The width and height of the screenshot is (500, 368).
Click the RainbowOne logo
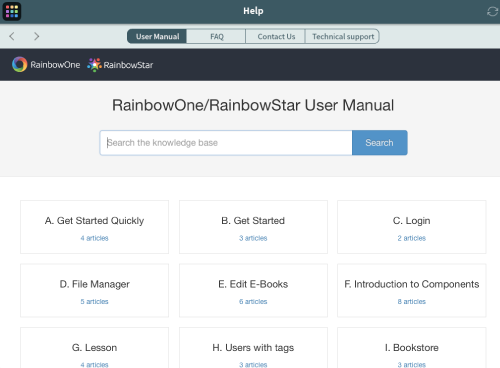pyautogui.click(x=46, y=65)
